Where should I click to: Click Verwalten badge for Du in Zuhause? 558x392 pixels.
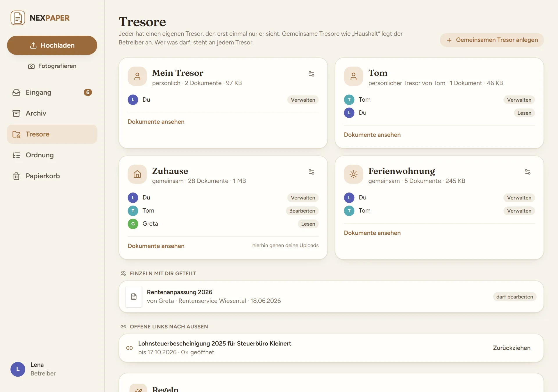(303, 198)
